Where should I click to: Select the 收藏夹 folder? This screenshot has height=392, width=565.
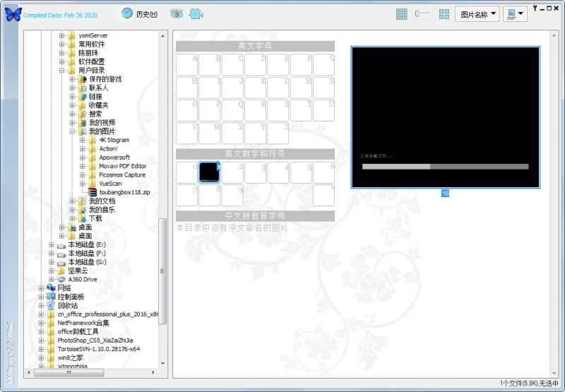click(98, 105)
